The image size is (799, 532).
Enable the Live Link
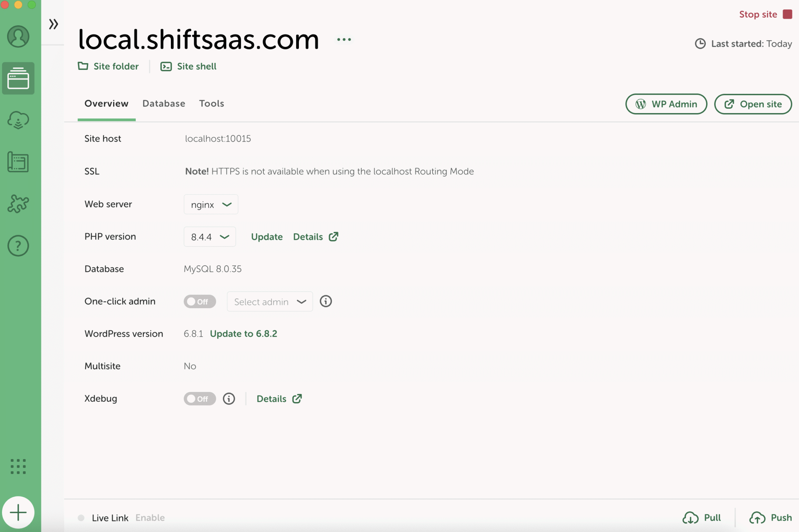coord(150,518)
